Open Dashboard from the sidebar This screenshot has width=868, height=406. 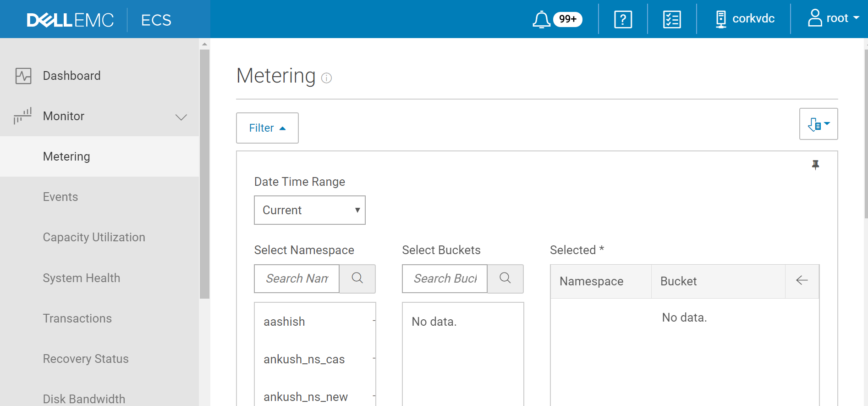pos(71,76)
